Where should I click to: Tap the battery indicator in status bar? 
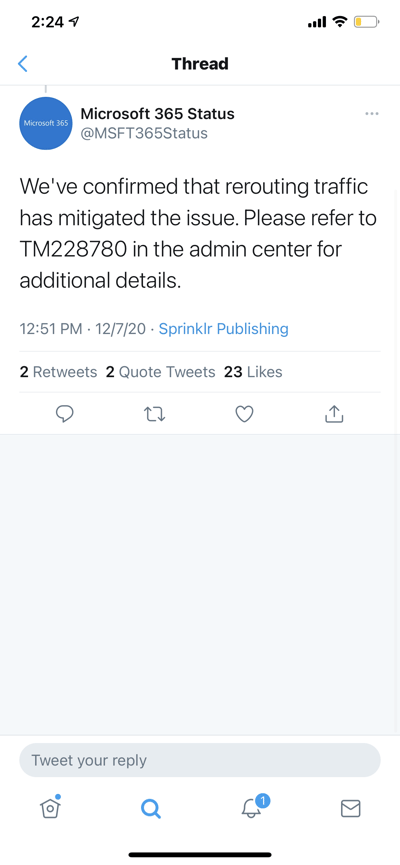tap(366, 22)
